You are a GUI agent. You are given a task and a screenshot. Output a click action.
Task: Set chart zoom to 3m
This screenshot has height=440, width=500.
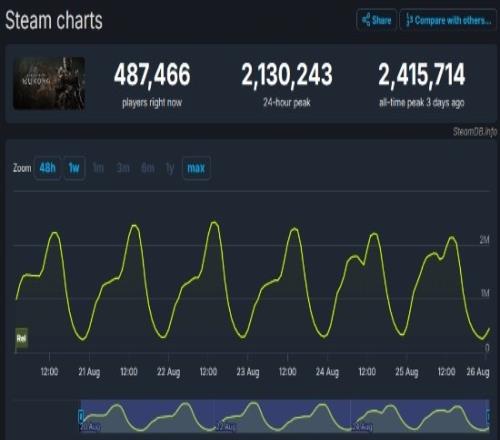pyautogui.click(x=123, y=168)
